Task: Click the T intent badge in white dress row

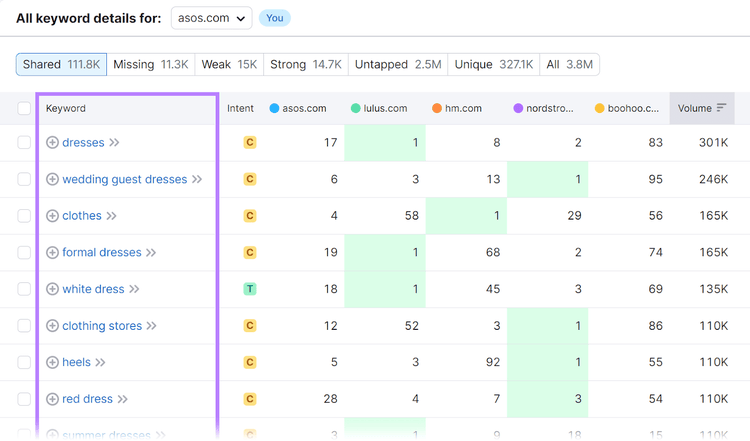Action: (250, 289)
